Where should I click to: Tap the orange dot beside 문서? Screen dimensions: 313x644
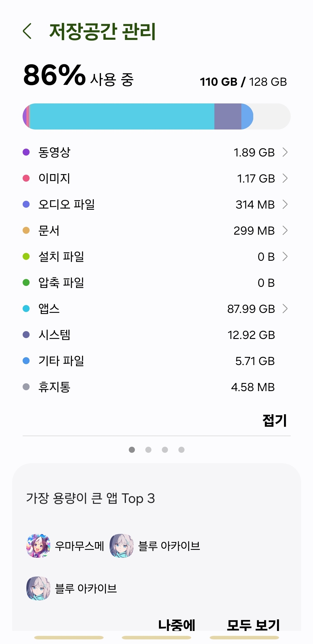(x=26, y=230)
